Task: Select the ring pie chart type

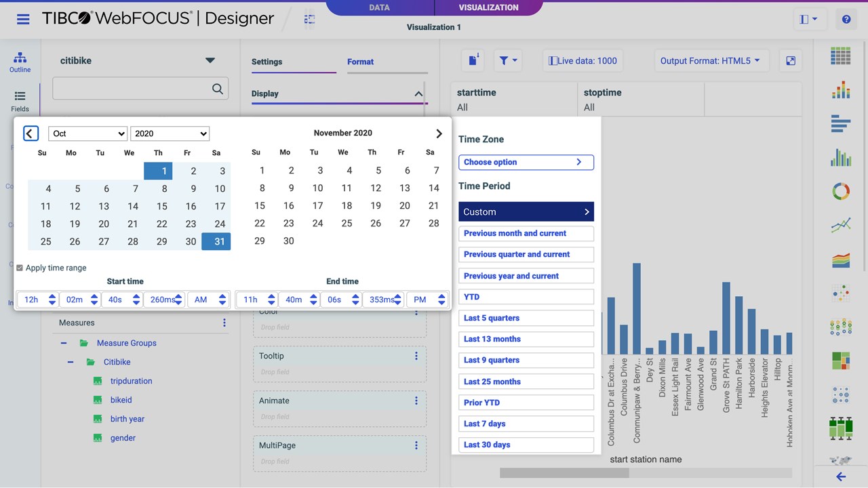Action: (841, 191)
